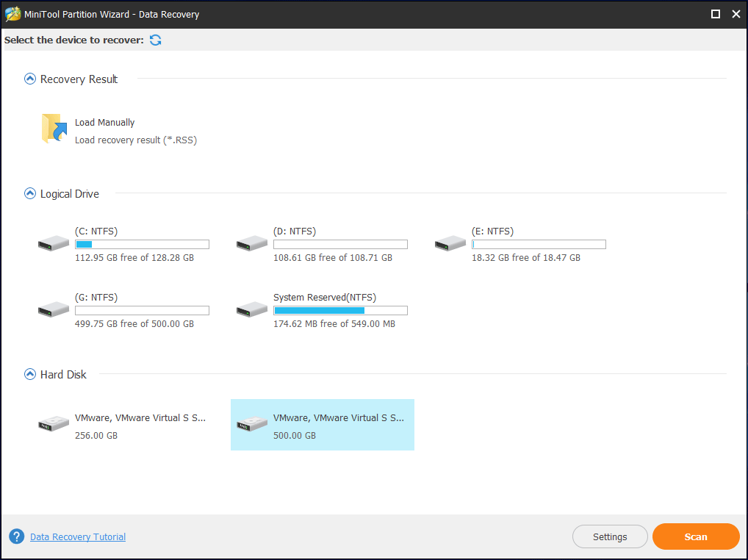Collapse the Hard Disk section
Screen dimensions: 748x560
click(30, 374)
